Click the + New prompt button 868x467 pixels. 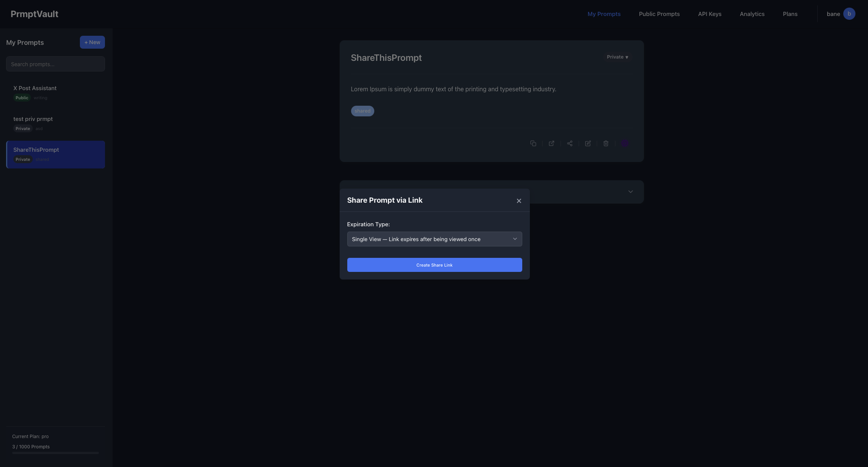pos(92,42)
